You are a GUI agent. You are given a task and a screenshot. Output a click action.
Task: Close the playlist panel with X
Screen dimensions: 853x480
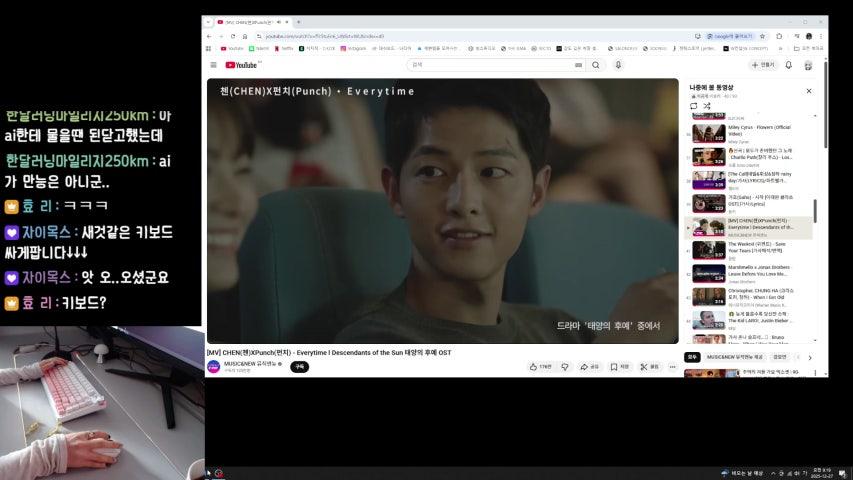[809, 91]
